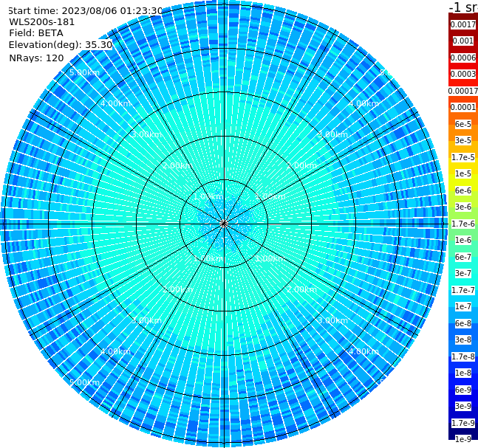Select the 1e-6 colorbar label

click(x=463, y=240)
